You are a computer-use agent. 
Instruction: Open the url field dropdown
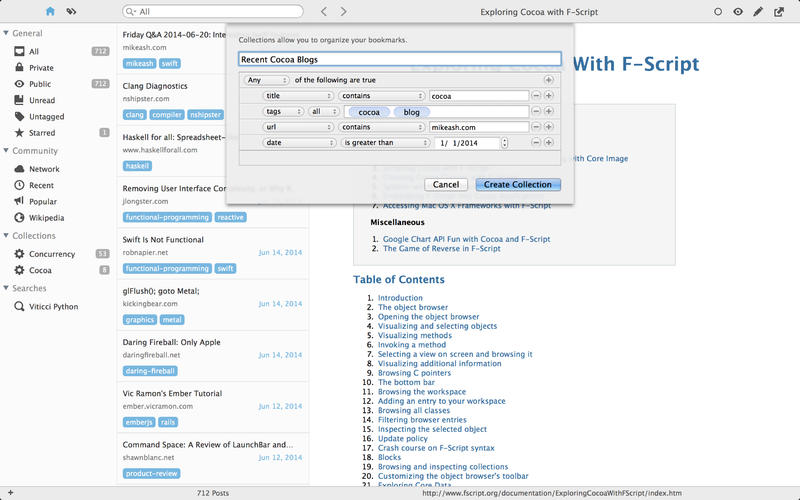click(298, 127)
